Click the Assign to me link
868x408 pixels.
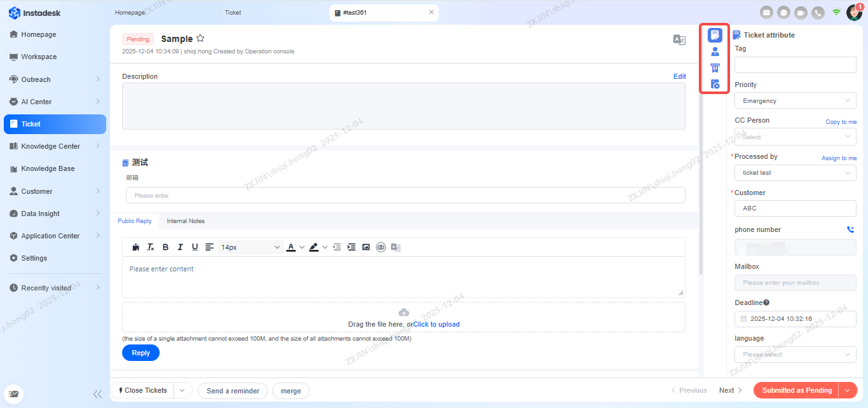(838, 158)
